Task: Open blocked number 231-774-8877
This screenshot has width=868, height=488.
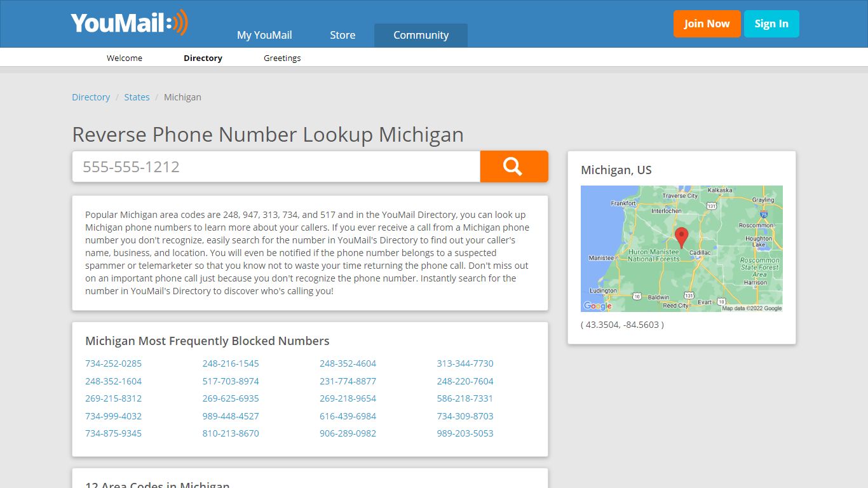Action: point(348,381)
